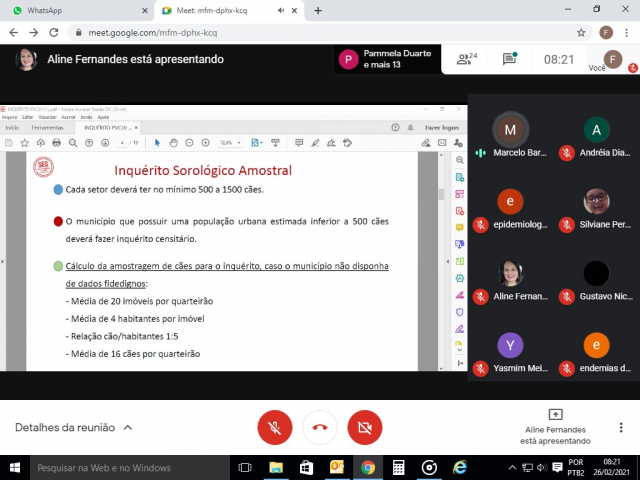Open the Chrome profile avatar menu
The height and width of the screenshot is (480, 640).
pos(606,32)
